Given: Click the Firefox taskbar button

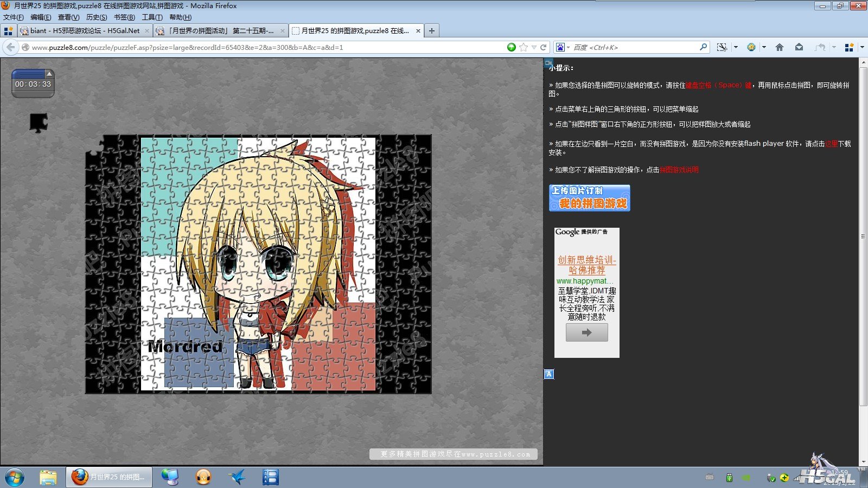Looking at the screenshot, I should (x=109, y=477).
